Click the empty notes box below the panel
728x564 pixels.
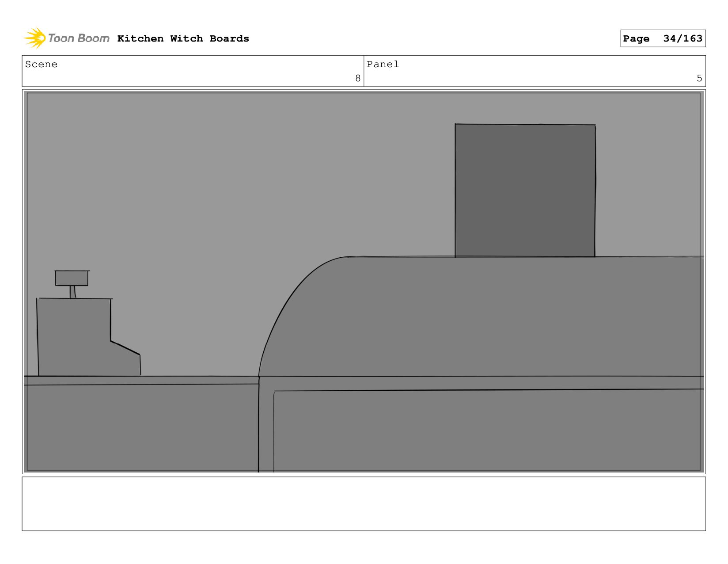pos(364,503)
